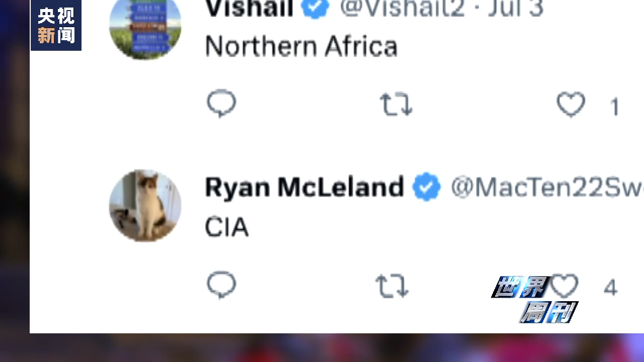This screenshot has width=644, height=362.
Task: Click the like count on Vishail's tweet
Action: click(x=614, y=107)
